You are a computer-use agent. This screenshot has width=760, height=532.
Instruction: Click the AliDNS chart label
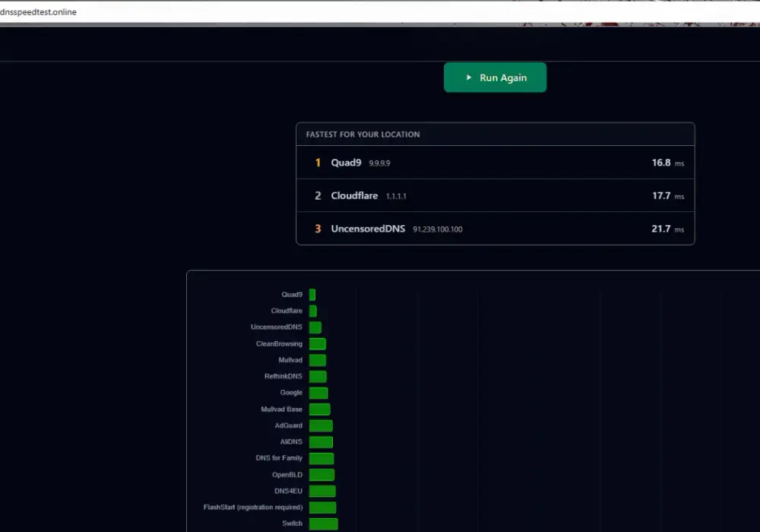[291, 442]
